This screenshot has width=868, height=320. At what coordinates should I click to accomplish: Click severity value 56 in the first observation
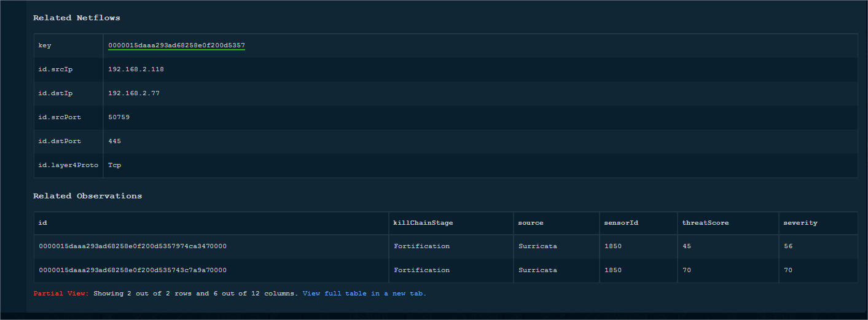(788, 246)
